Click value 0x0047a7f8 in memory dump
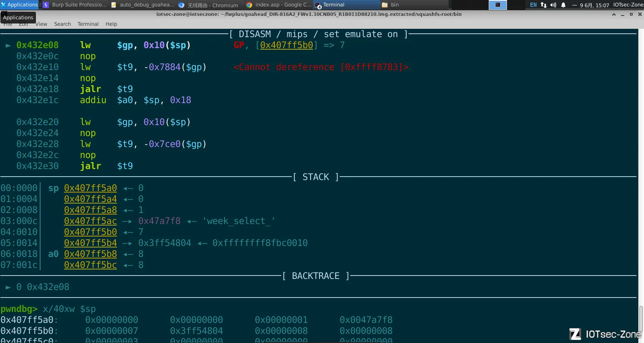The height and width of the screenshot is (343, 644). (366, 320)
